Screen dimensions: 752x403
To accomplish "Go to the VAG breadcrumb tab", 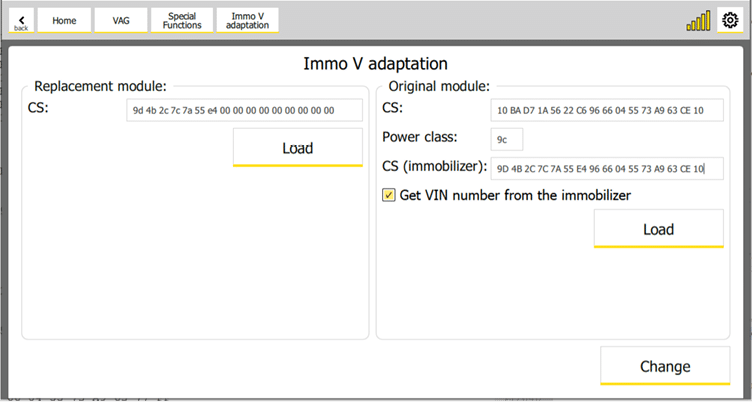I will [x=121, y=20].
